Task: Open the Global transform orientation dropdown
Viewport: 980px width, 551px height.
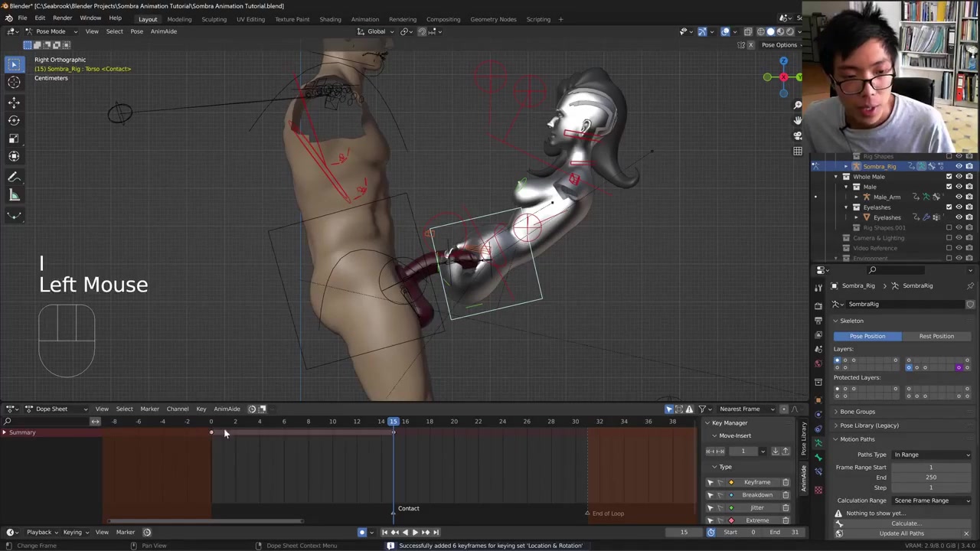Action: click(x=376, y=31)
